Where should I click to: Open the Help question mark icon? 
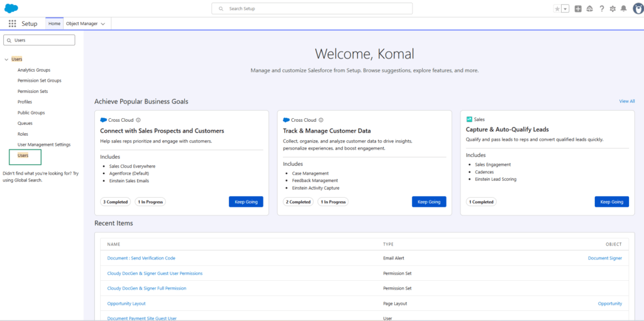pos(602,9)
